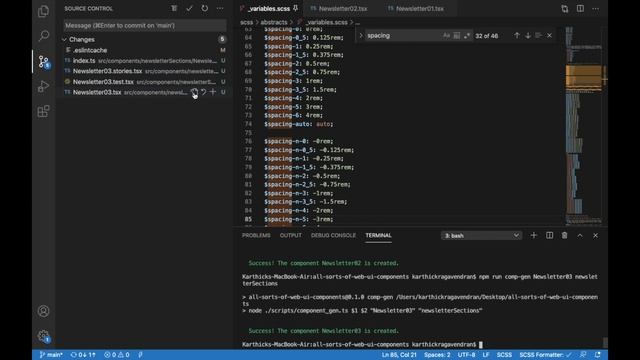Kill terminal with trash icon
This screenshot has height=360, width=640.
564,236
